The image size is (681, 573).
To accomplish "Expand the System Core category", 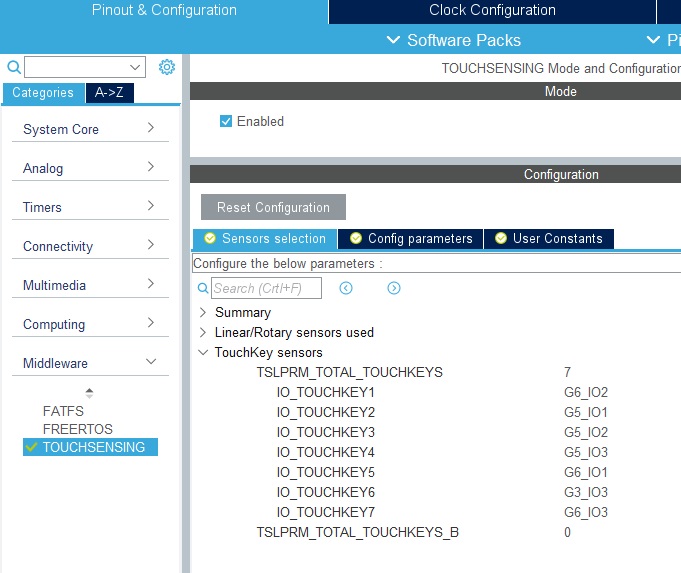I will (90, 129).
